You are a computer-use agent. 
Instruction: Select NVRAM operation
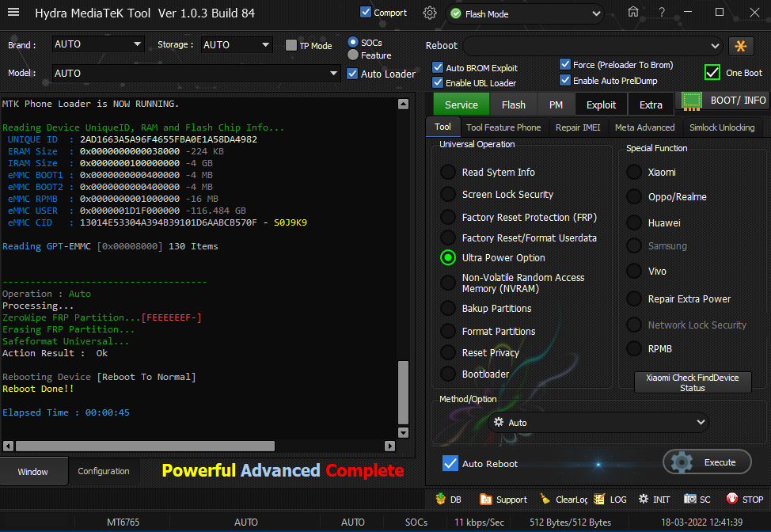click(x=448, y=283)
